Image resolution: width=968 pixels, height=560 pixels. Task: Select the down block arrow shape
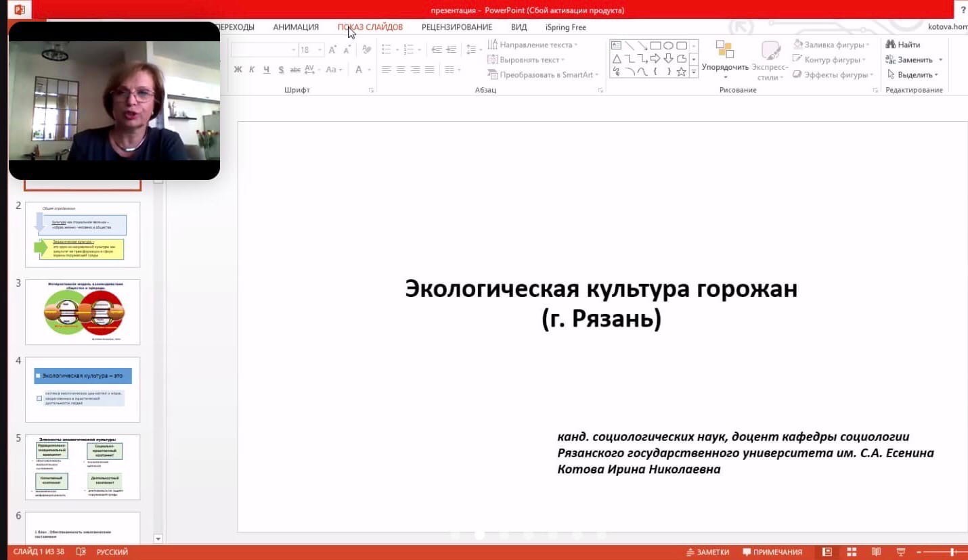668,58
